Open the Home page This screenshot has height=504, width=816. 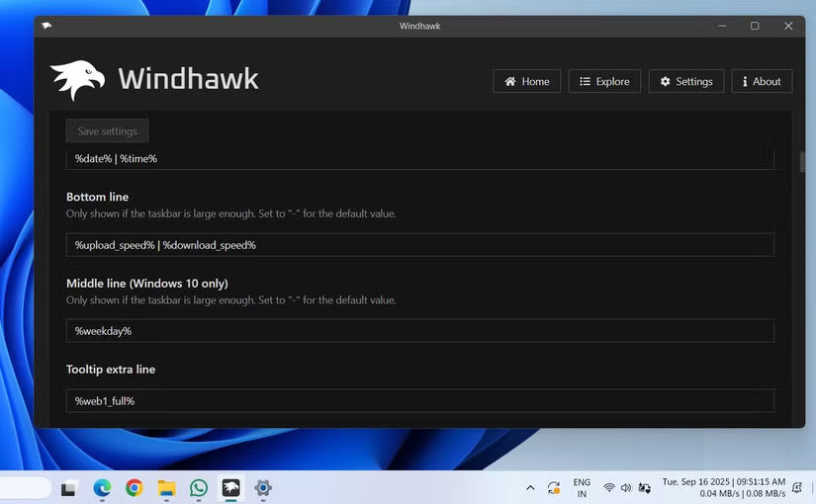pos(526,81)
